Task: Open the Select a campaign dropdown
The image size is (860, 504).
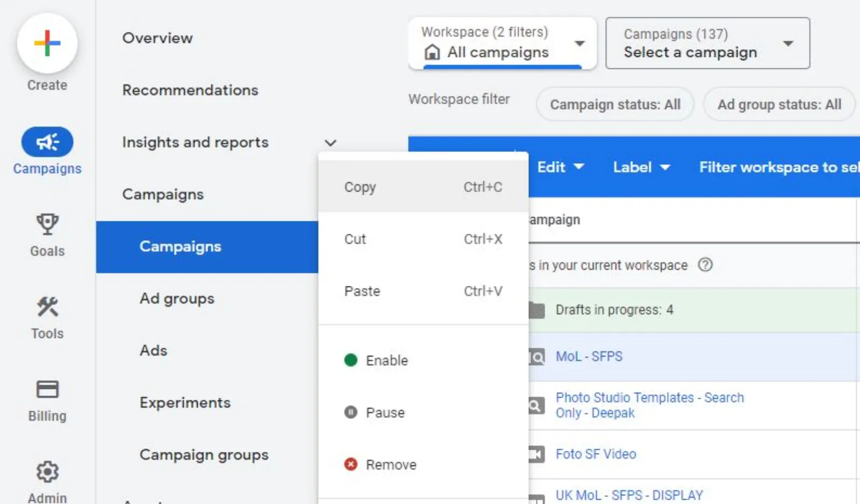Action: pos(708,43)
